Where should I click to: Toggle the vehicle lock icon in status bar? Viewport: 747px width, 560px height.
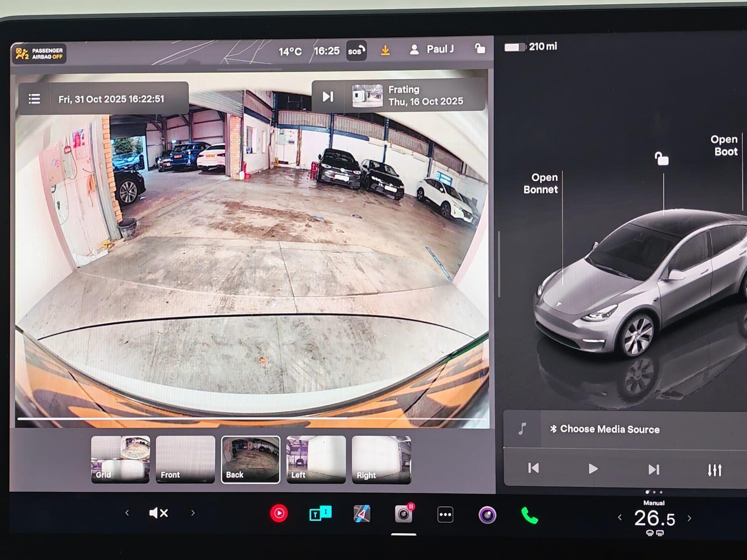click(480, 50)
